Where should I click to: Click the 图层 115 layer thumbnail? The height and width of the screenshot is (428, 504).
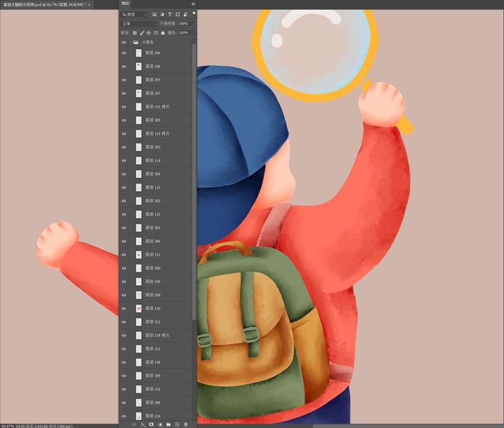[x=138, y=214]
